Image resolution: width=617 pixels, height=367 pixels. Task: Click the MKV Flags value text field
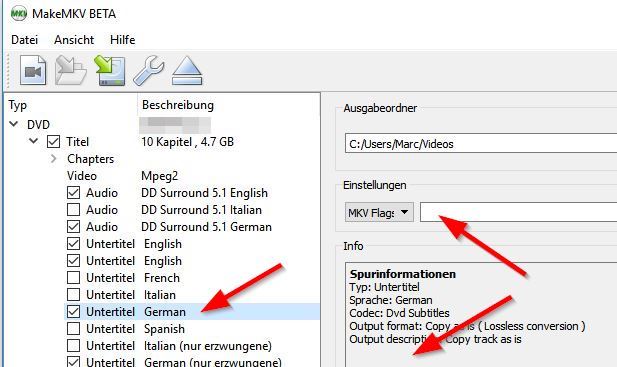(x=519, y=212)
